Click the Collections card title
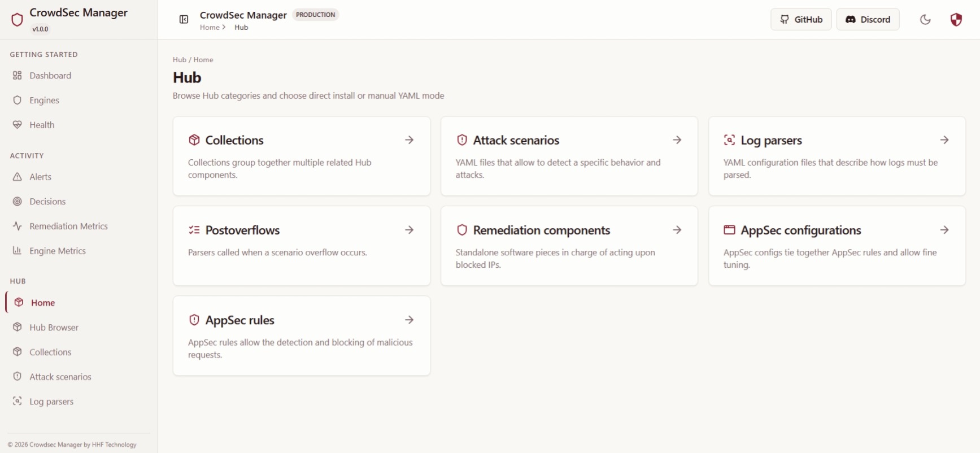980x453 pixels. pos(234,140)
